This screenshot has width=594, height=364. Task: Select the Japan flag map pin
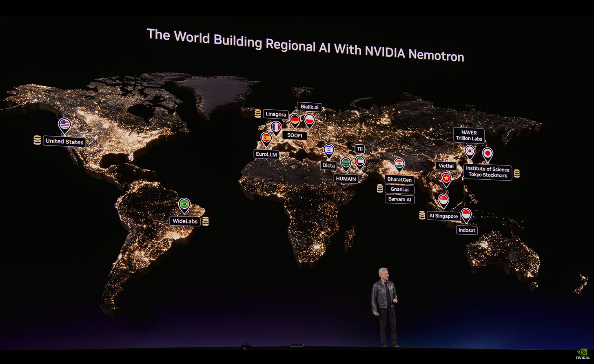pos(488,155)
